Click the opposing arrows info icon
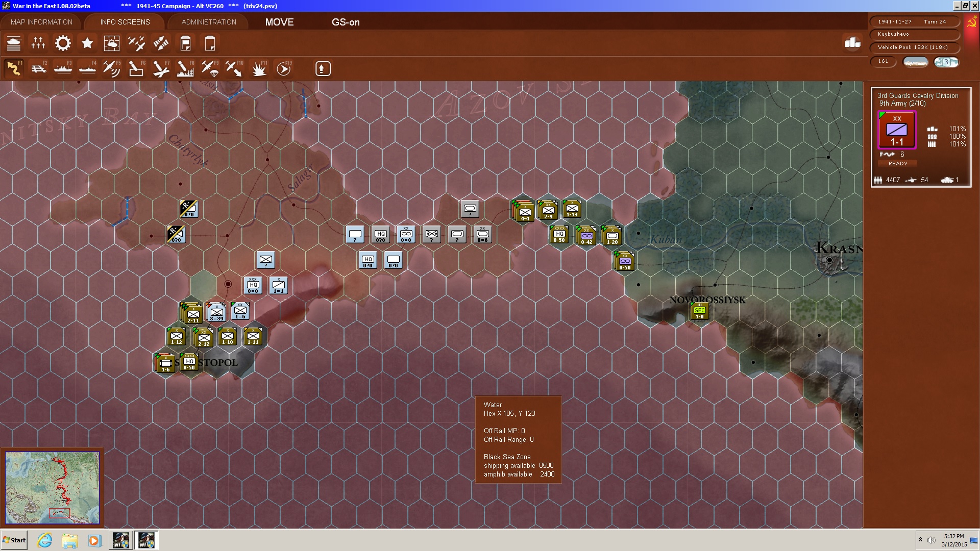 click(161, 43)
